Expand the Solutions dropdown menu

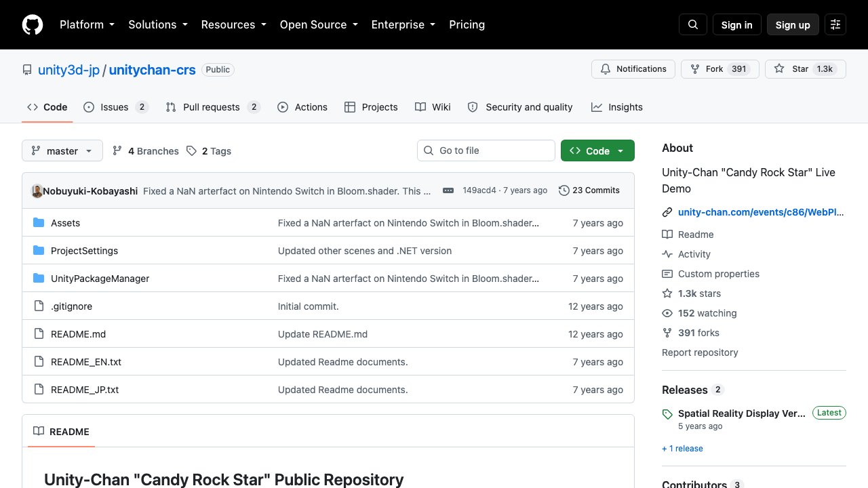(x=157, y=24)
